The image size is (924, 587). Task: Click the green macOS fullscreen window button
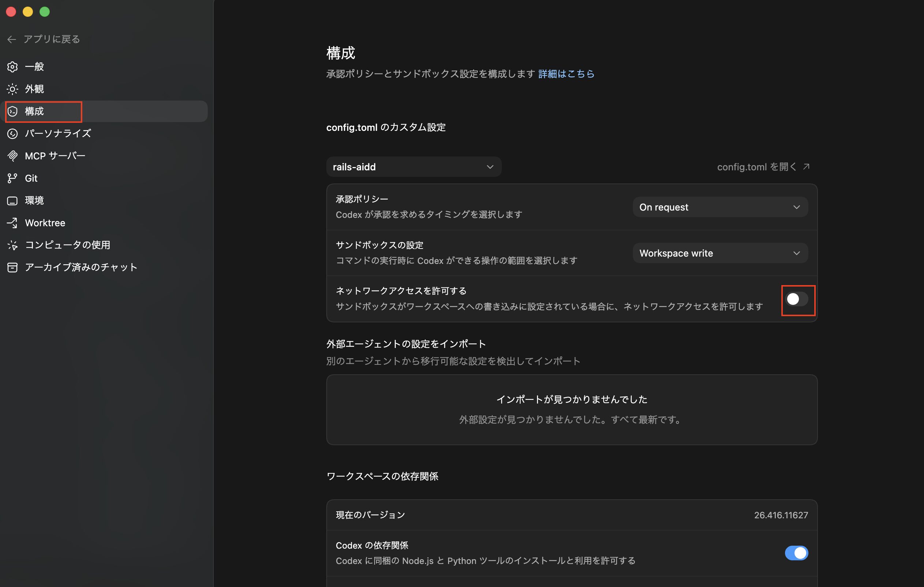45,12
